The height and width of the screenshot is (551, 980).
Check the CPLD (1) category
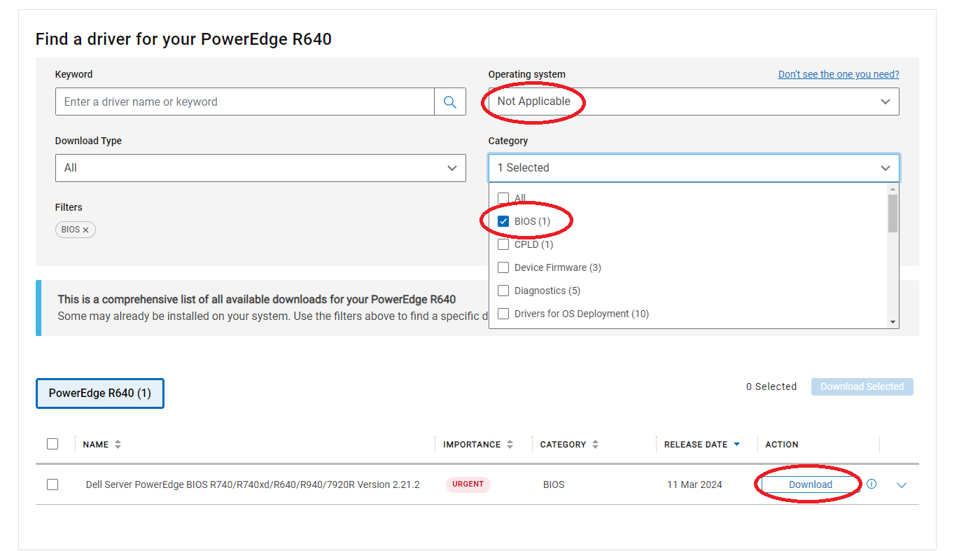click(x=503, y=244)
